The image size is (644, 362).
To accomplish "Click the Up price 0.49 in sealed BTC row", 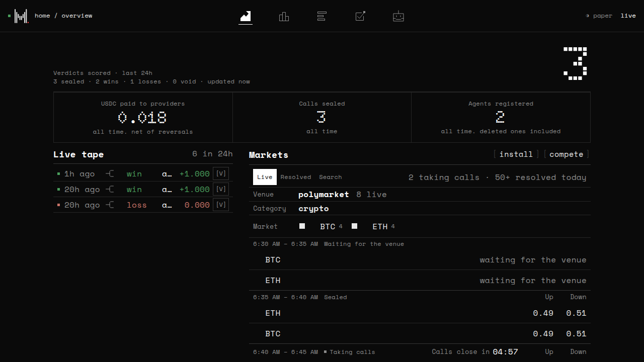I will 543,334.
